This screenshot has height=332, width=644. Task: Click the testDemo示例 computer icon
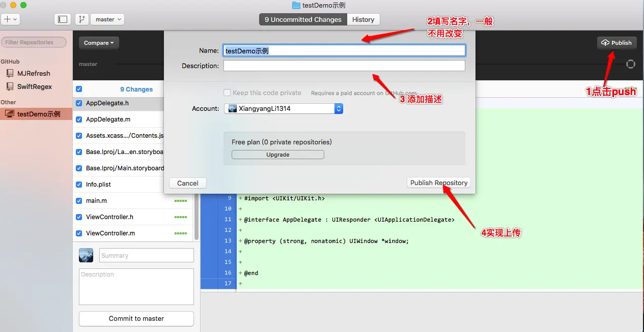pyautogui.click(x=9, y=114)
